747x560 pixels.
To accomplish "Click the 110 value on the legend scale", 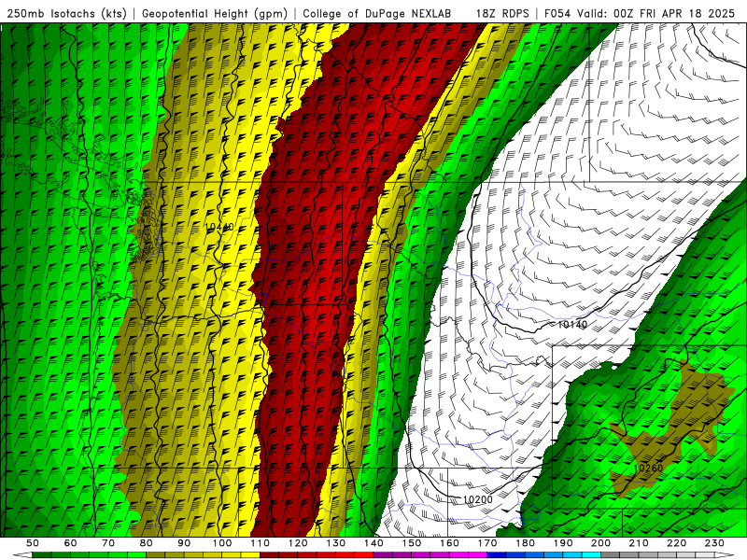I will pyautogui.click(x=261, y=543).
